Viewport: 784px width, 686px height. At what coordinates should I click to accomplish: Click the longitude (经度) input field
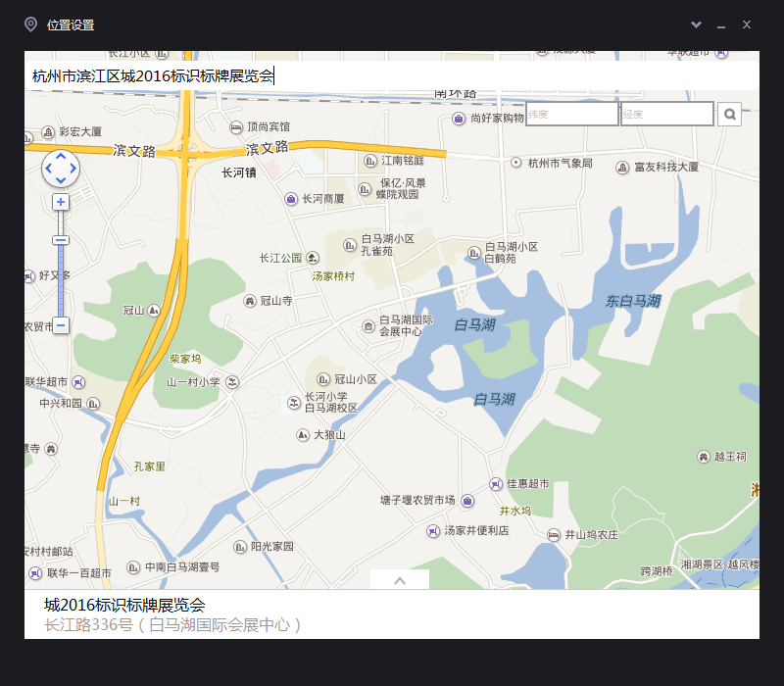tap(667, 114)
